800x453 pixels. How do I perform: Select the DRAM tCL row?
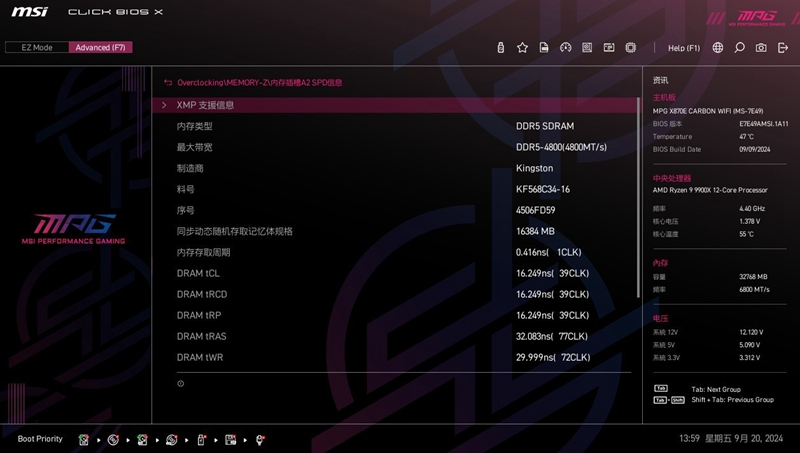397,273
